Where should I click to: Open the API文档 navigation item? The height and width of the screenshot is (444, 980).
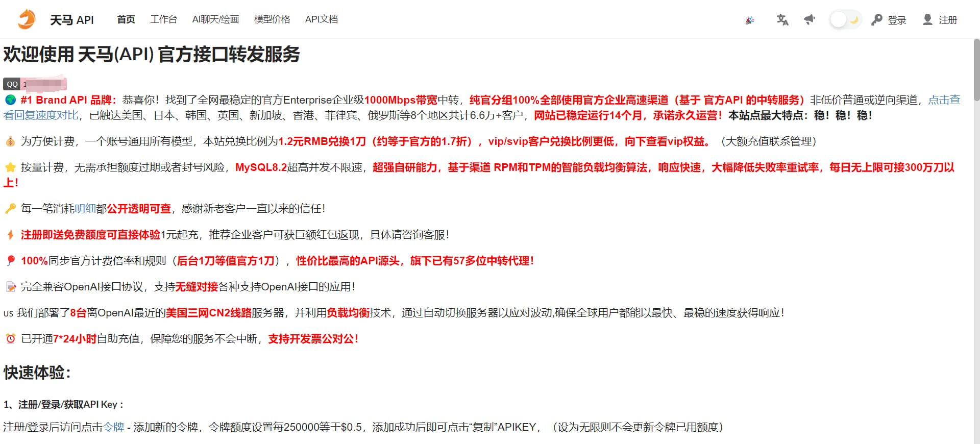[x=321, y=19]
